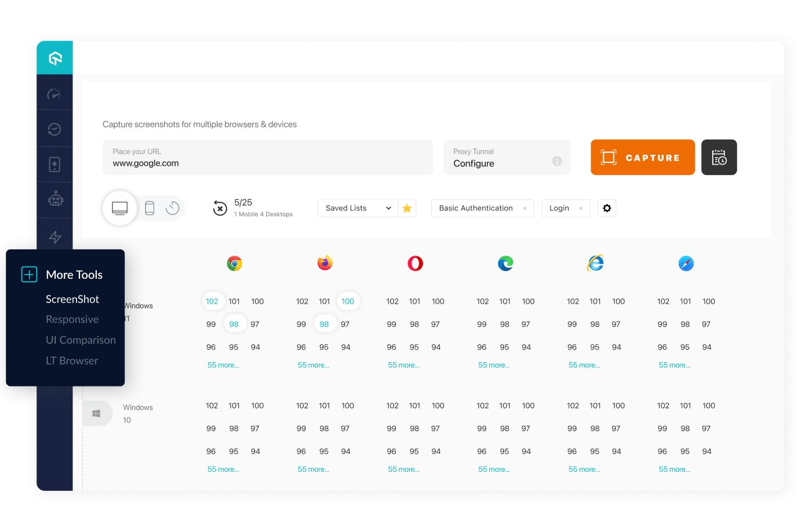Screen dimensions: 805x532
Task: Open the Saved Lists dropdown
Action: click(x=357, y=207)
